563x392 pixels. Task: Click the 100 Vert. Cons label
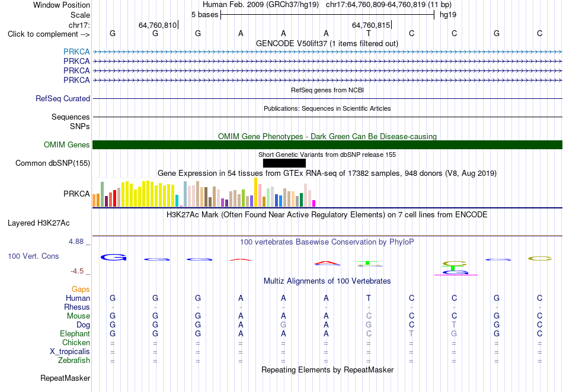point(33,256)
